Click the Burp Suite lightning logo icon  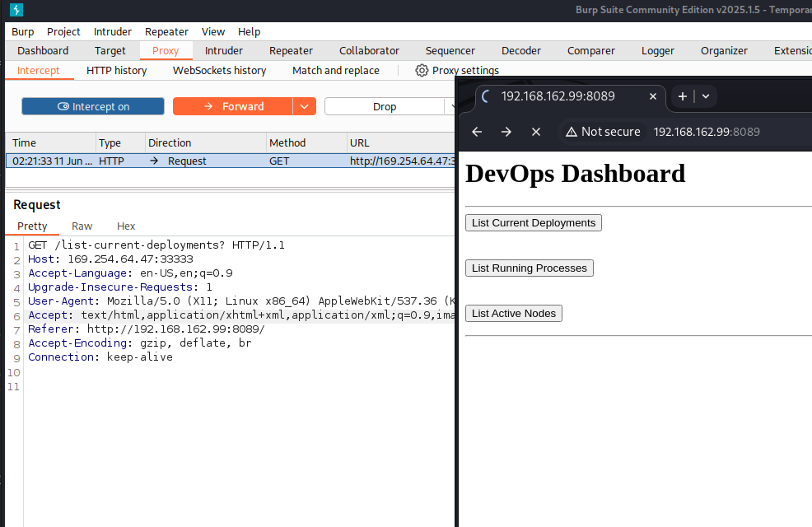click(16, 10)
